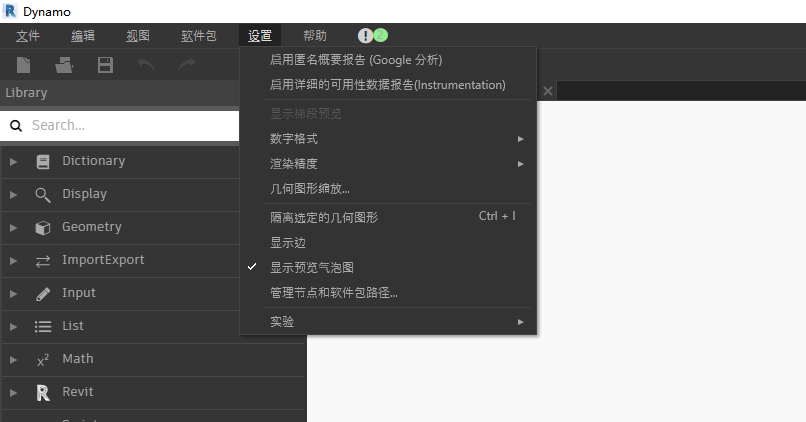Click the Open file folder icon

64,65
